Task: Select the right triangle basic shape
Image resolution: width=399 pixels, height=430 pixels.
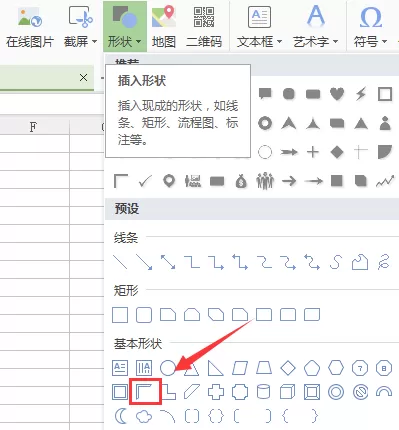Action: click(x=216, y=368)
